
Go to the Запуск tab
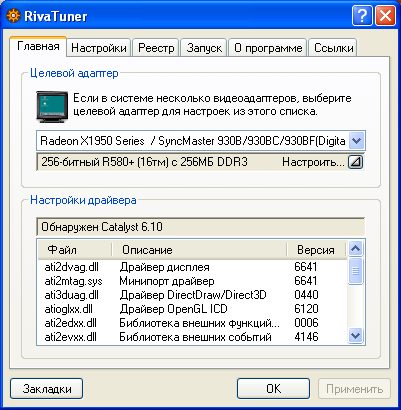click(x=204, y=48)
